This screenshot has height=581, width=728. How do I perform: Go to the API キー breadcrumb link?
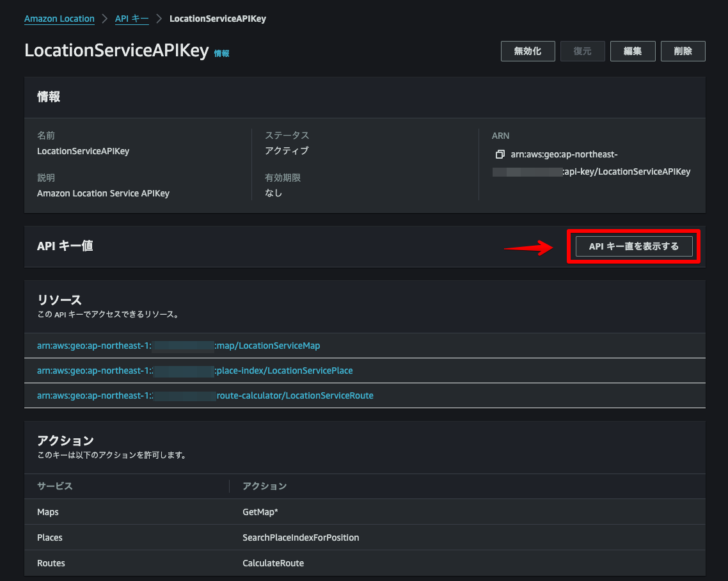pyautogui.click(x=132, y=19)
